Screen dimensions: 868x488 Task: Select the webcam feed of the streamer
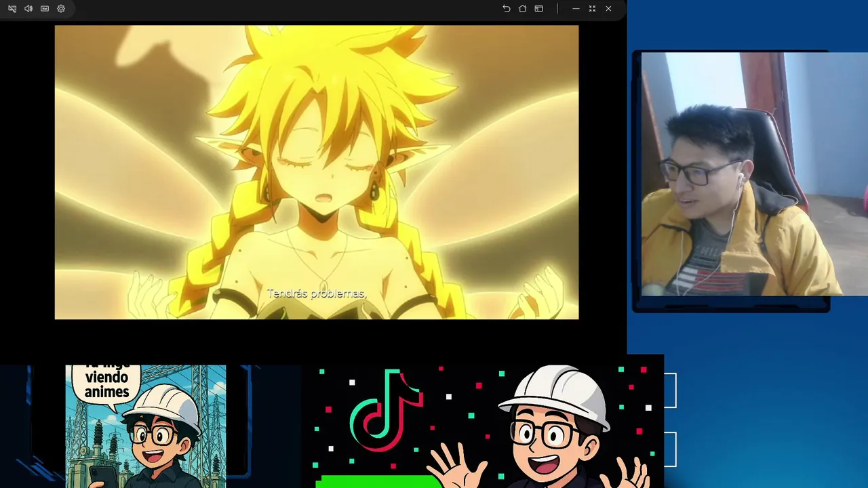[754, 174]
